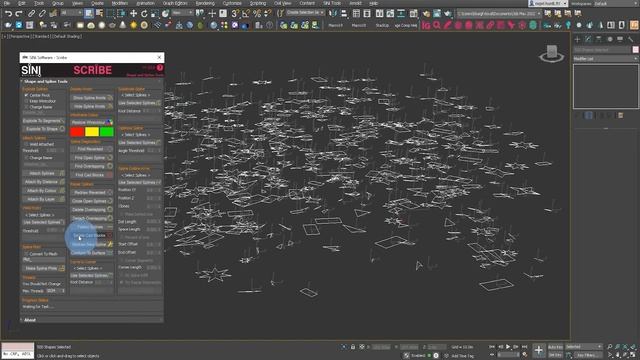This screenshot has height=360, width=640.
Task: Click the Max Threads value field
Action: pyautogui.click(x=54, y=291)
